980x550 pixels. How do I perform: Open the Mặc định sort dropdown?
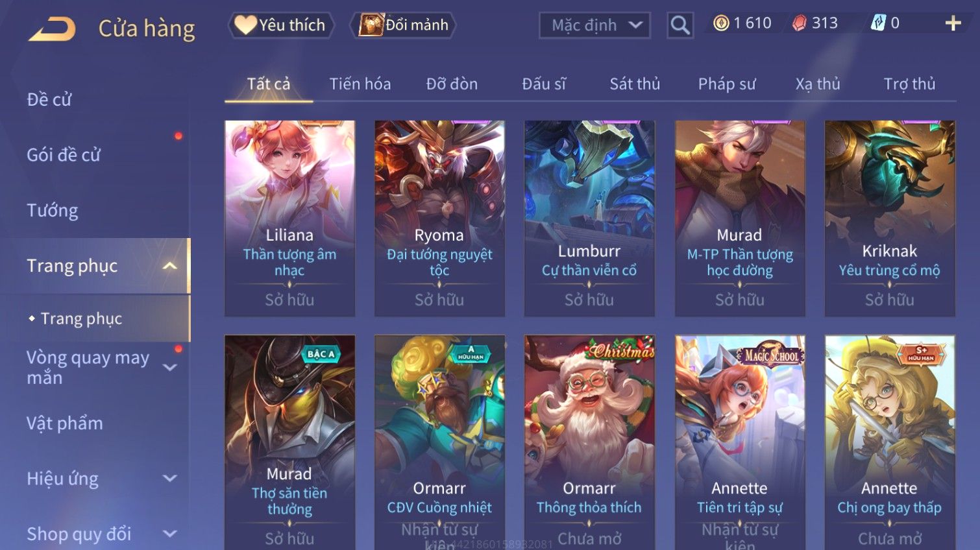[594, 25]
